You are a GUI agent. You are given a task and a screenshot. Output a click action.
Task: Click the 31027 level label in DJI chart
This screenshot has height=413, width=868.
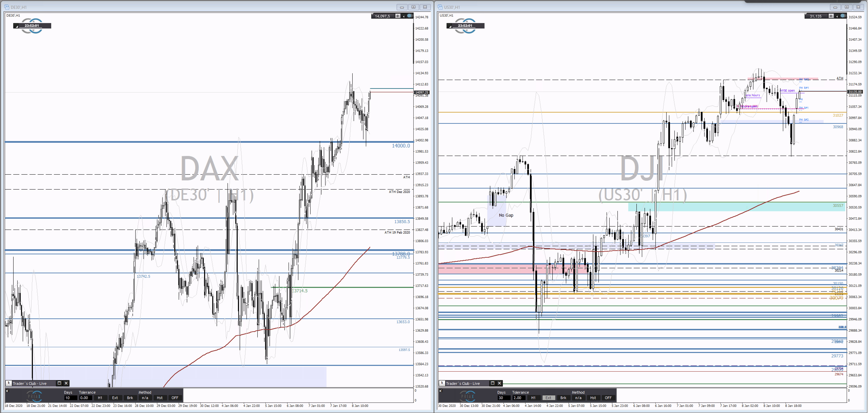(838, 116)
